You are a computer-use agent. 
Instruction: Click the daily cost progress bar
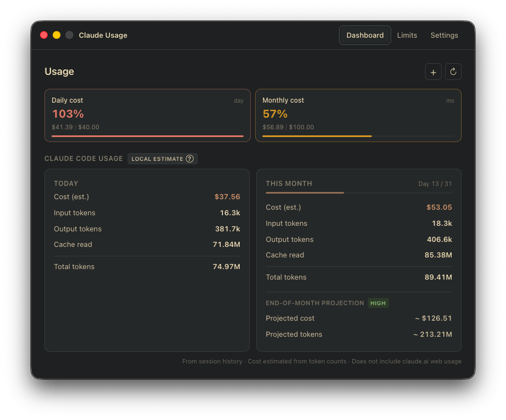147,135
